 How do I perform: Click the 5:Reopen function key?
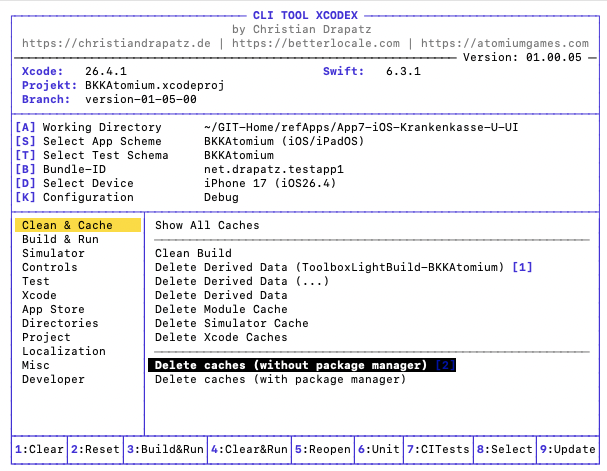coord(322,449)
